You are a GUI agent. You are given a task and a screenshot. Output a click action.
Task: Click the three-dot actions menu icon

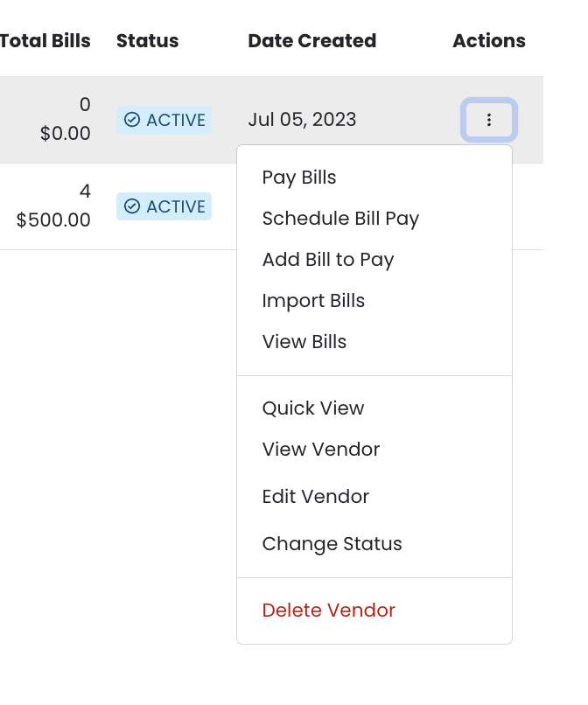click(489, 120)
